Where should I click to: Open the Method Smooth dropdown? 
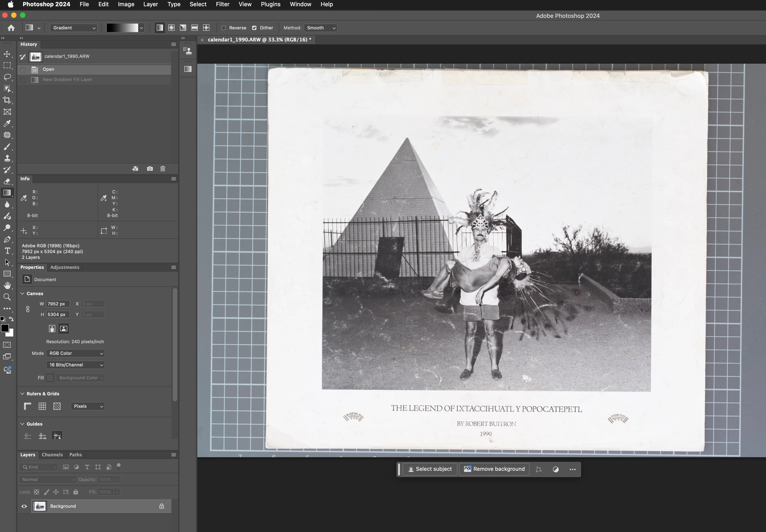pyautogui.click(x=320, y=28)
